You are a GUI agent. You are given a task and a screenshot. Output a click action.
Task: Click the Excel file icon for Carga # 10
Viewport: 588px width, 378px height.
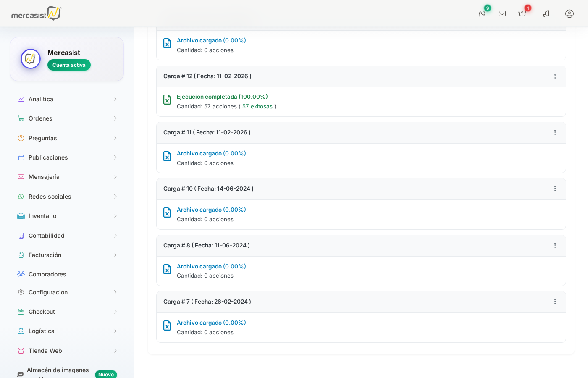(167, 213)
